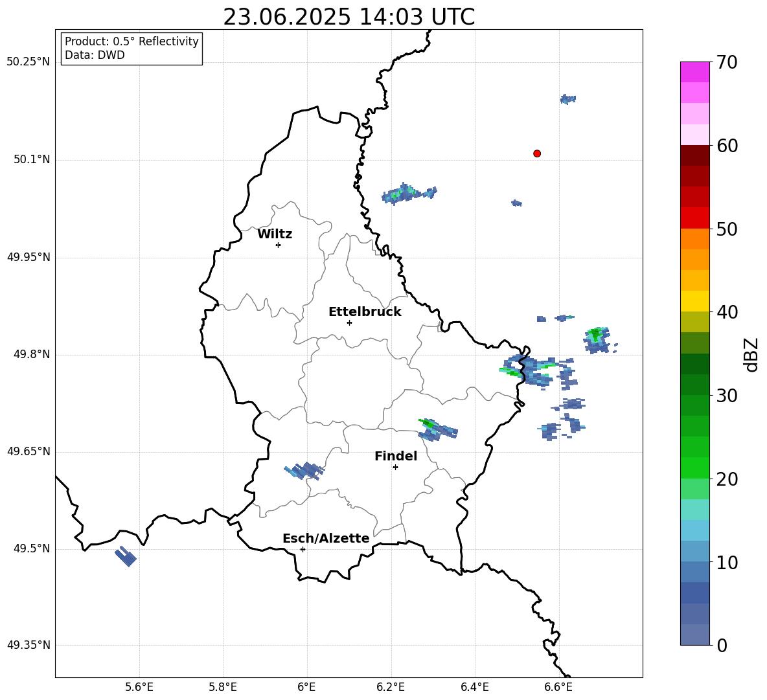767x700 pixels.
Task: Click the dark red colorbar swatch below 60
Action: pos(695,155)
